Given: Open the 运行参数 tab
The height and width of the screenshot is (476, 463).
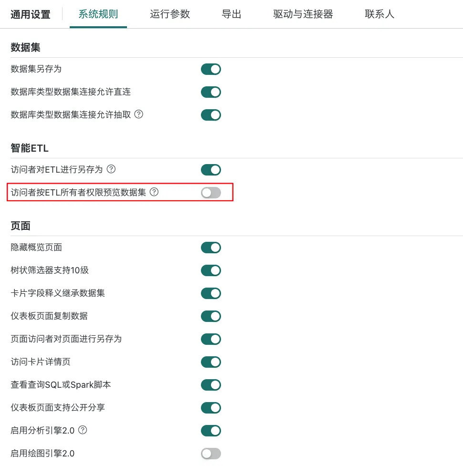Looking at the screenshot, I should 170,14.
